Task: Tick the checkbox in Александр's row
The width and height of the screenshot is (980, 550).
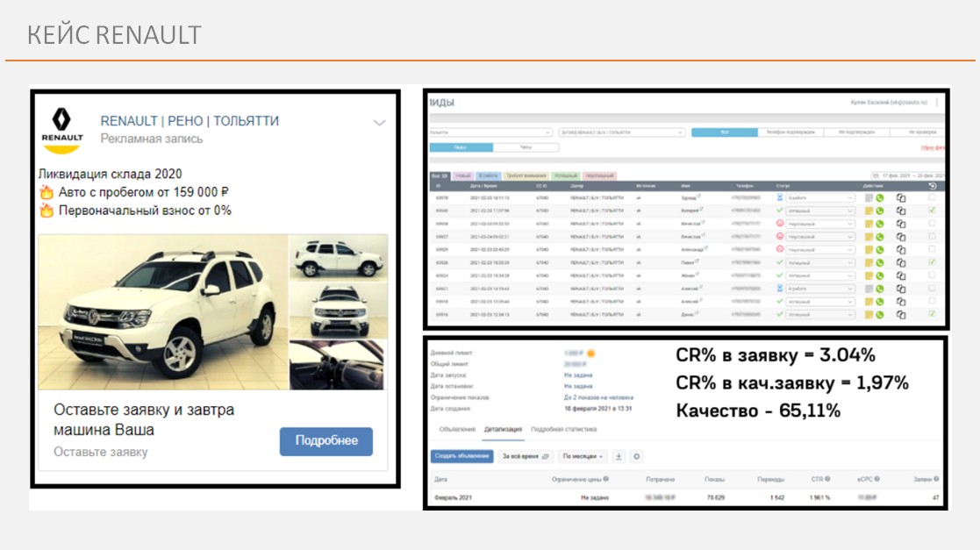Action: coord(932,249)
